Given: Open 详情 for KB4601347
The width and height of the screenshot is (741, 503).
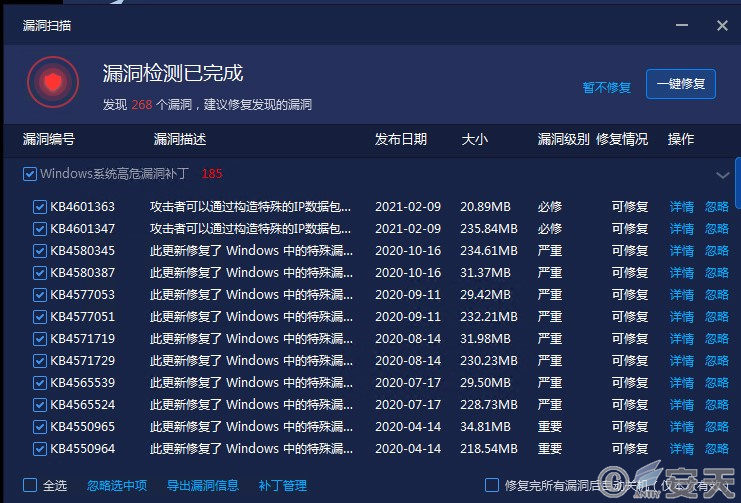Looking at the screenshot, I should click(x=681, y=229).
